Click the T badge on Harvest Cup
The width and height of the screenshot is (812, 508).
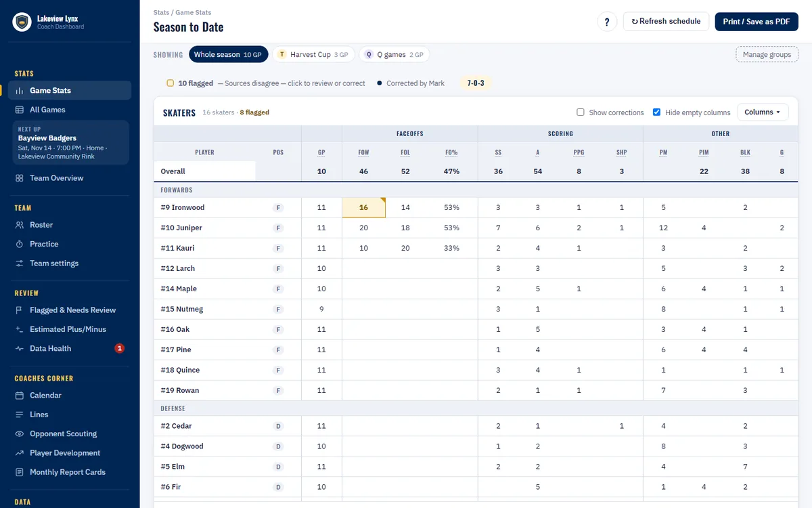(282, 55)
